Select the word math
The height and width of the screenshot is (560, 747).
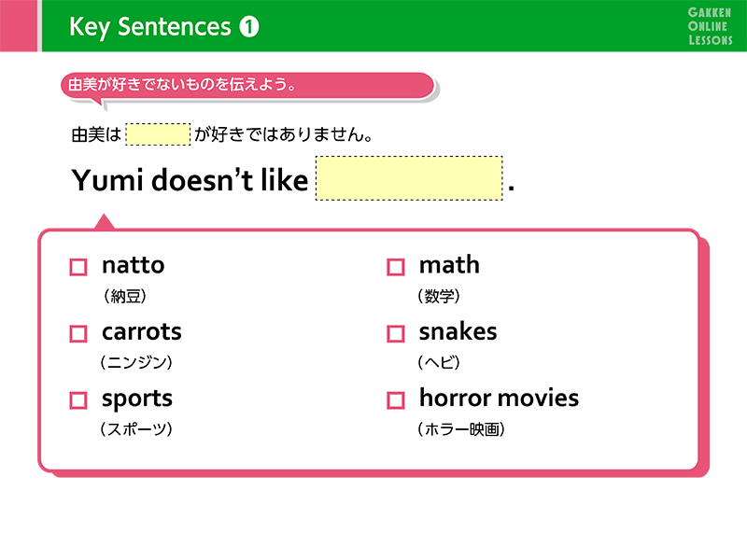(x=449, y=265)
